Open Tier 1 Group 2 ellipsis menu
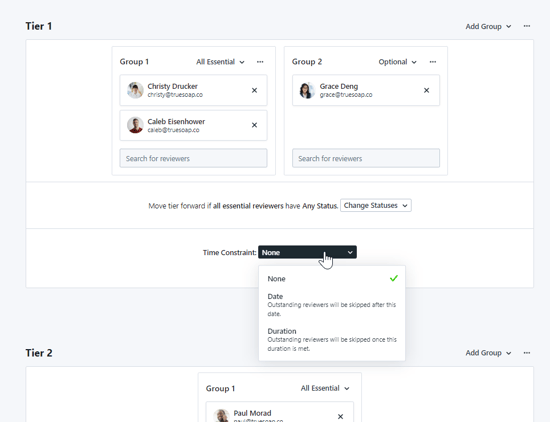This screenshot has height=422, width=550. click(x=432, y=62)
